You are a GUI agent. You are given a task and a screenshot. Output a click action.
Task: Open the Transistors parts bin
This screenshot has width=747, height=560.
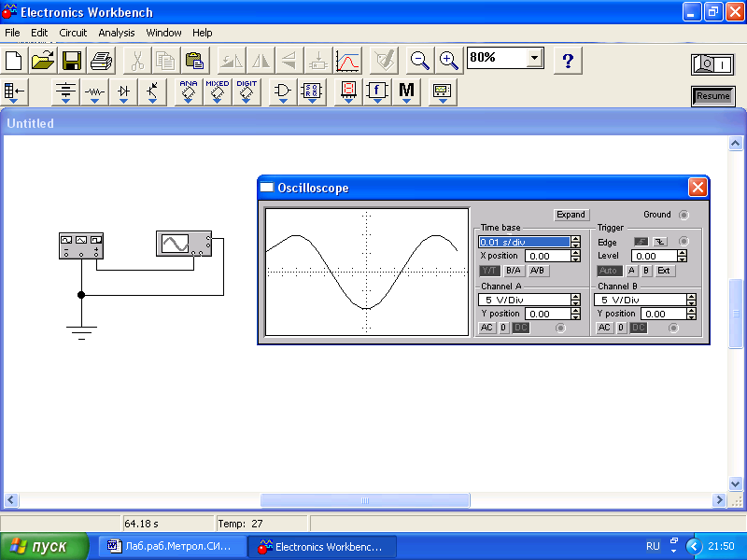[152, 91]
